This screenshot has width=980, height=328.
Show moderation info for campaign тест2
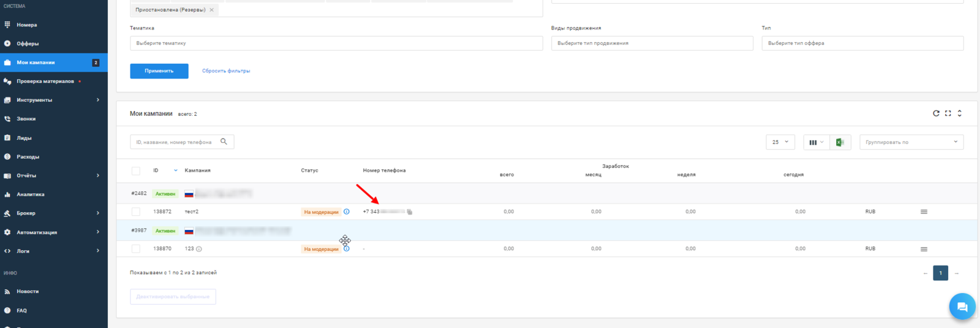coord(347,212)
